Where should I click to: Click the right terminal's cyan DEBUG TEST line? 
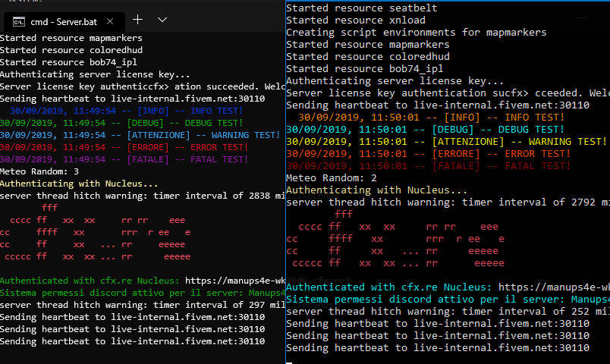click(x=425, y=130)
